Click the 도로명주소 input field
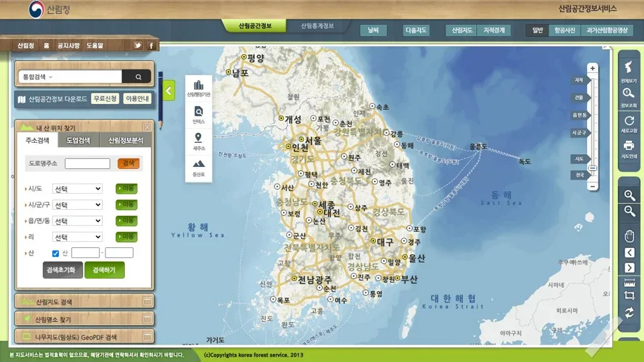 87,164
